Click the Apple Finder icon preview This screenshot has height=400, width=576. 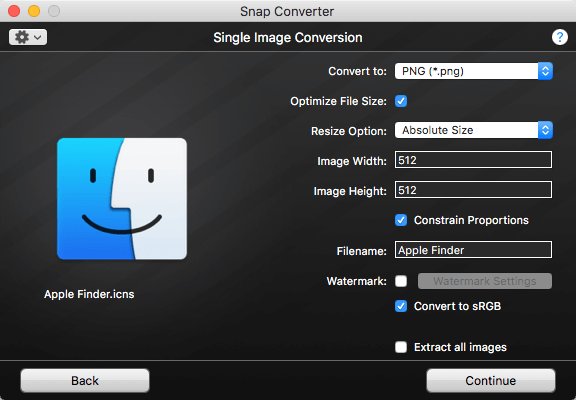point(122,199)
